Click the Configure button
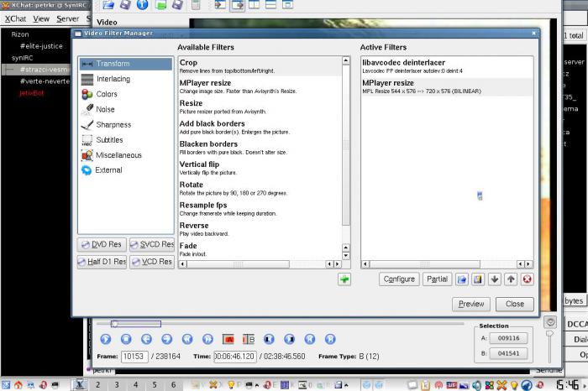 399,279
